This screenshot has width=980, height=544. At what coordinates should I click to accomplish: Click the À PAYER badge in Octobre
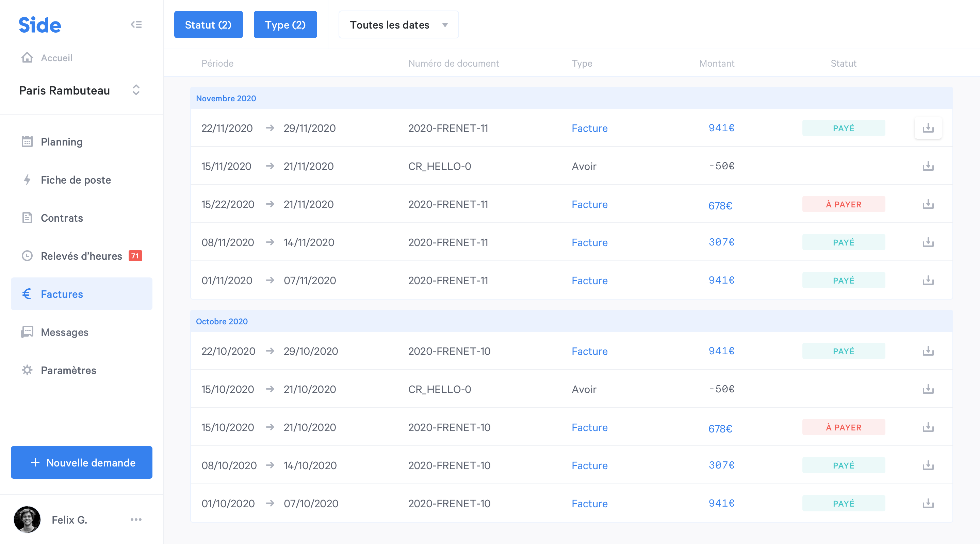click(844, 427)
